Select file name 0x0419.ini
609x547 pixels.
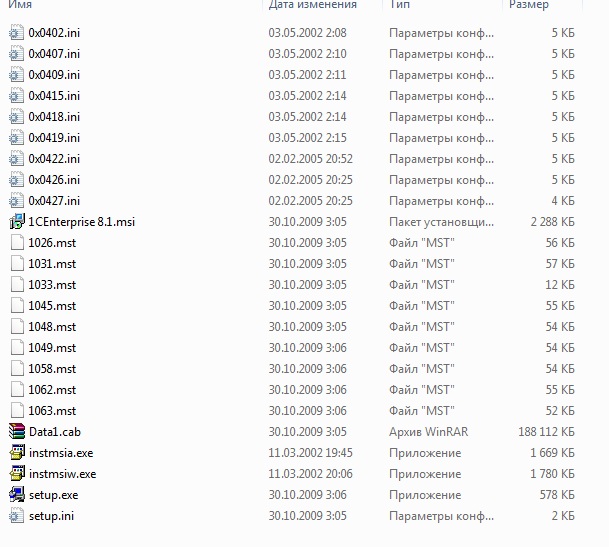coord(54,138)
